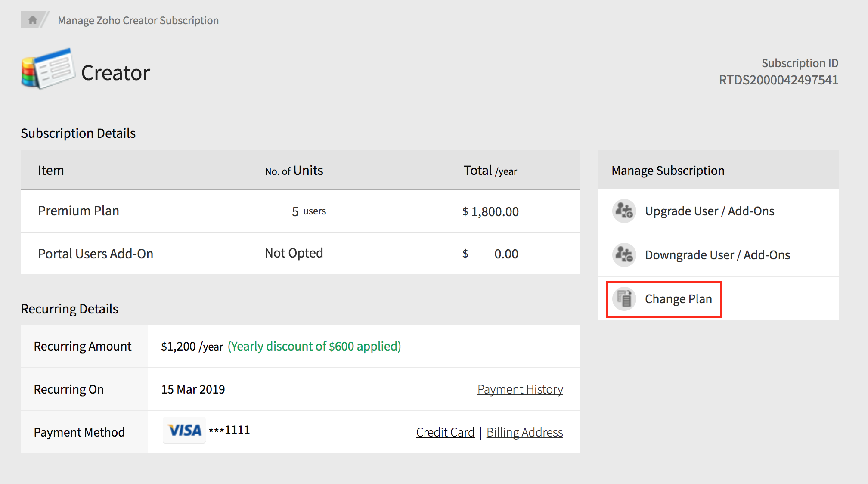868x484 pixels.
Task: Click the Manage Zoho Creator Subscription breadcrumb
Action: pyautogui.click(x=138, y=20)
